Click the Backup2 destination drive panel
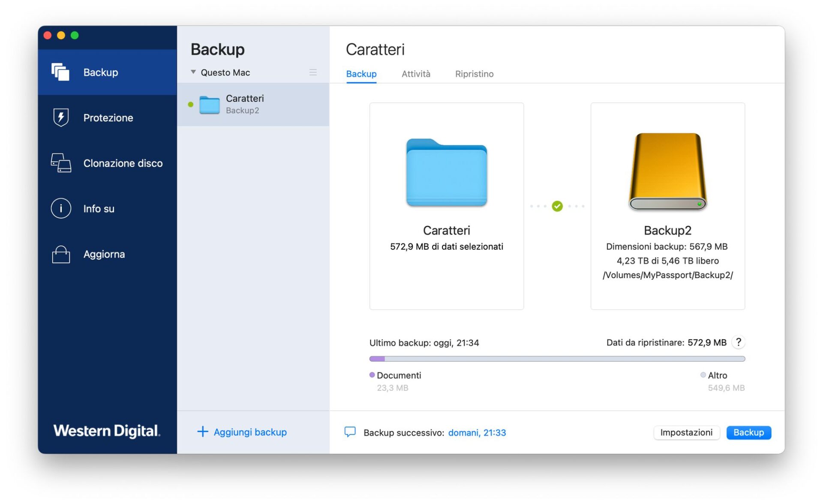Viewport: 823px width, 504px height. coord(667,206)
